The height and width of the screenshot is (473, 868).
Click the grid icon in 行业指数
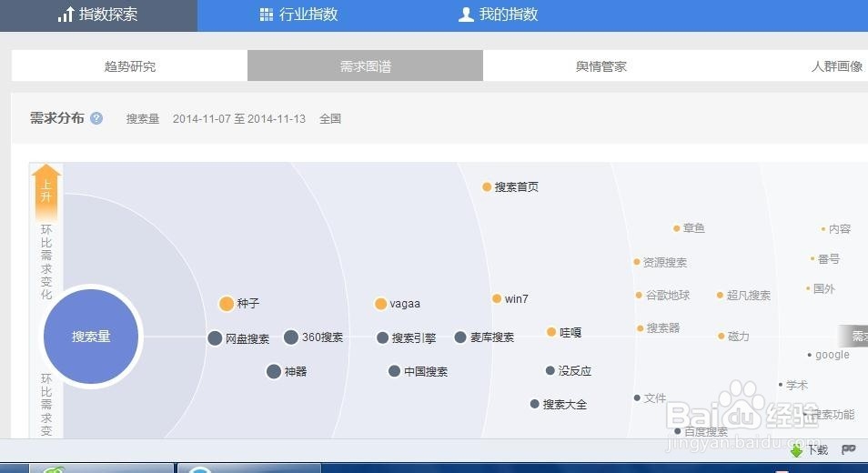pos(267,15)
